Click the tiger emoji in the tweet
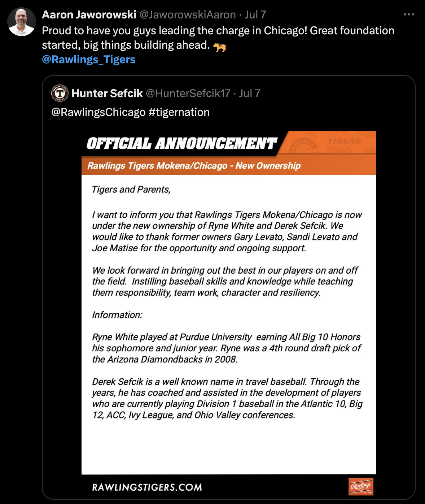This screenshot has width=425, height=504. click(220, 47)
